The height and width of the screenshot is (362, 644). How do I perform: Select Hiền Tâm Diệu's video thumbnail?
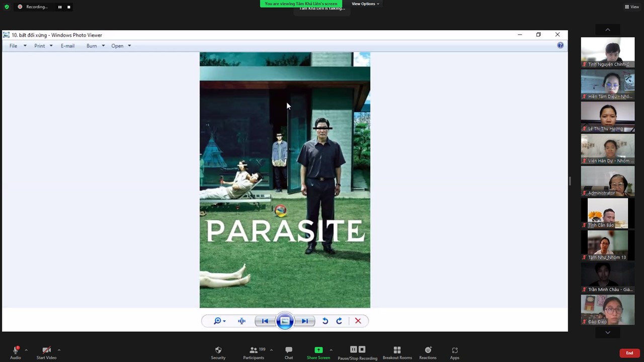point(608,84)
